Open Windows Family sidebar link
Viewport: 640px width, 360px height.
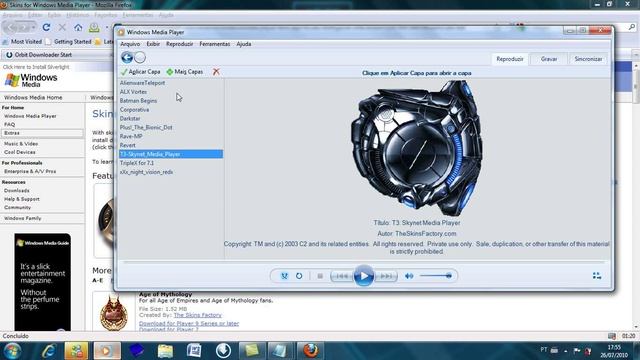22,218
